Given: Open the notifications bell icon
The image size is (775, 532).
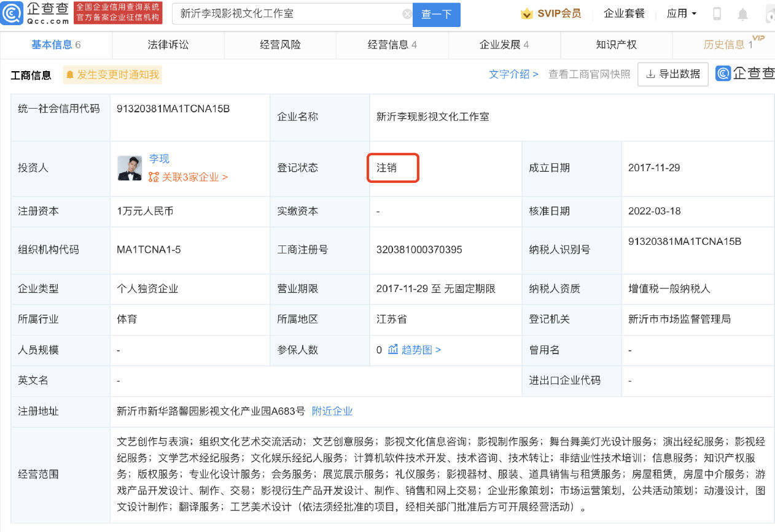Looking at the screenshot, I should point(743,14).
